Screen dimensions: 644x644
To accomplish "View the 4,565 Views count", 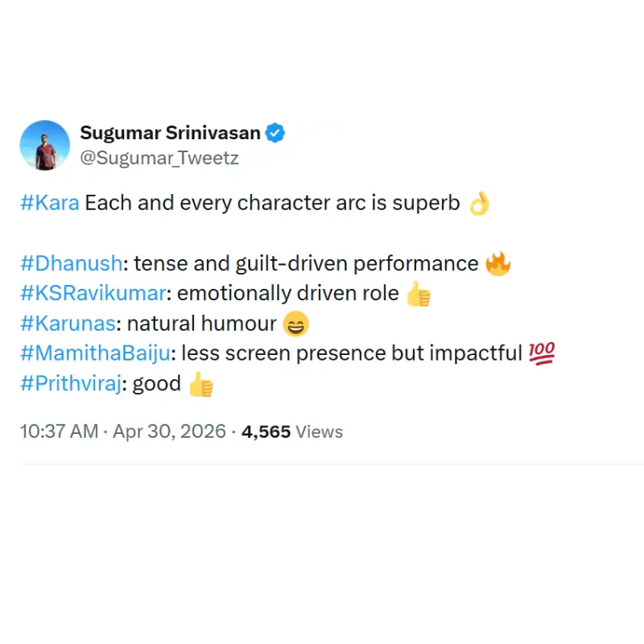I will tap(292, 431).
